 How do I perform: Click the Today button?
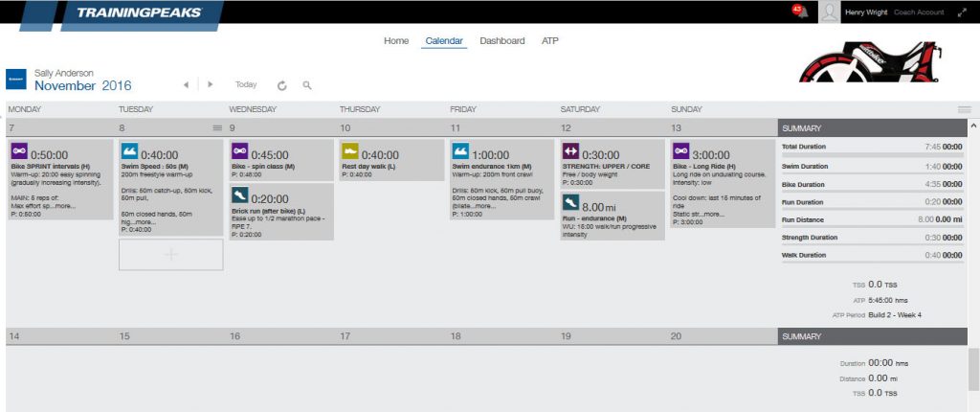246,84
